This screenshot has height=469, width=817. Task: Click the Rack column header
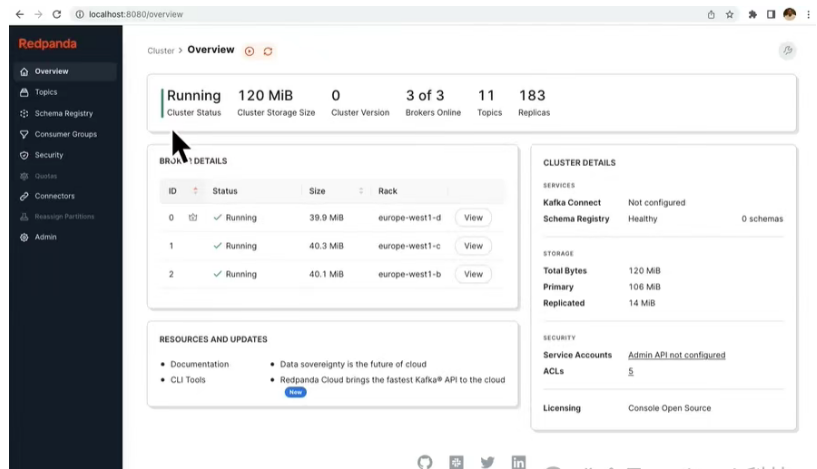pyautogui.click(x=388, y=191)
